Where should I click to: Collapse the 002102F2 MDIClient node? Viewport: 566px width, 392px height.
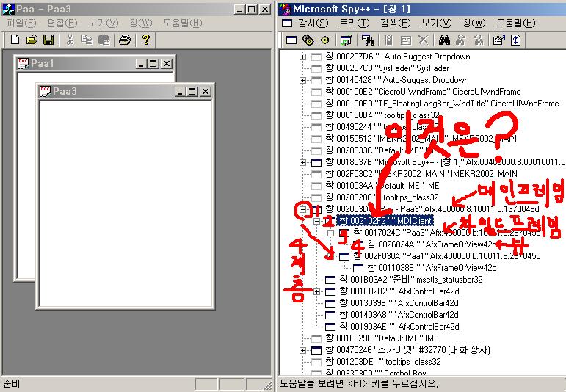point(316,221)
